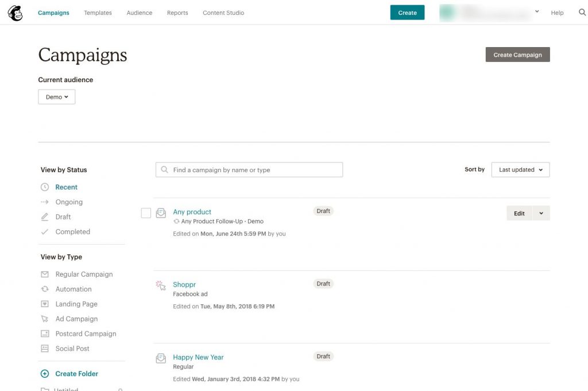Select the Any product campaign checkbox
Viewport: 588px width, 391px height.
146,213
